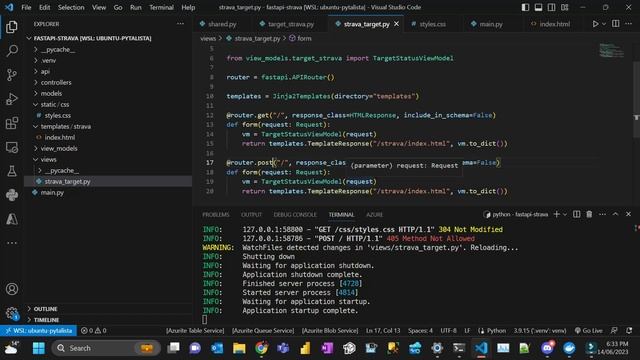Open the Python view in activity bar
640x360 pixels.
[12, 195]
